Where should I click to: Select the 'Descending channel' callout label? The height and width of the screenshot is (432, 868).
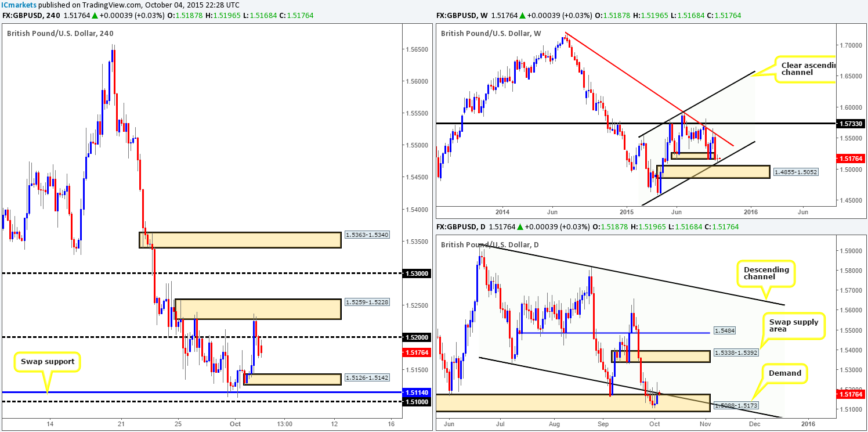[766, 273]
